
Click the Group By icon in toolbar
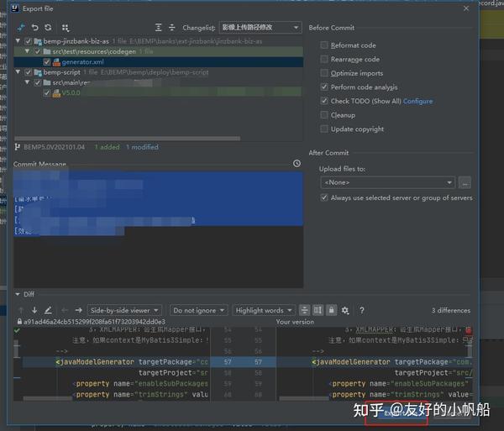(x=66, y=28)
